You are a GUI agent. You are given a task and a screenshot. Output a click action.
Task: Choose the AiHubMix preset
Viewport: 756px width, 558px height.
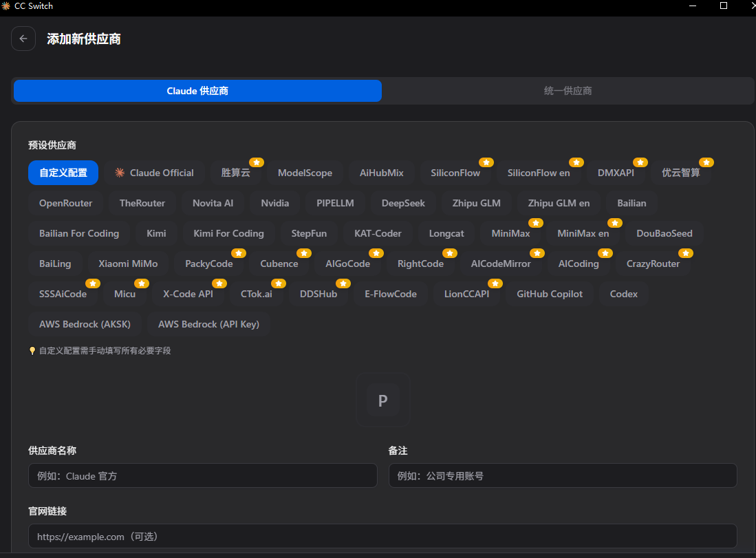[381, 173]
